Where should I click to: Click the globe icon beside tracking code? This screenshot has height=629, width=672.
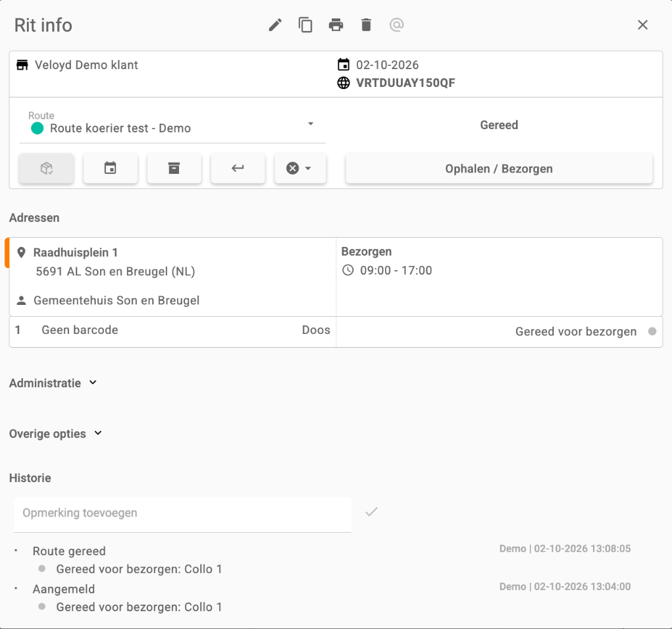344,83
